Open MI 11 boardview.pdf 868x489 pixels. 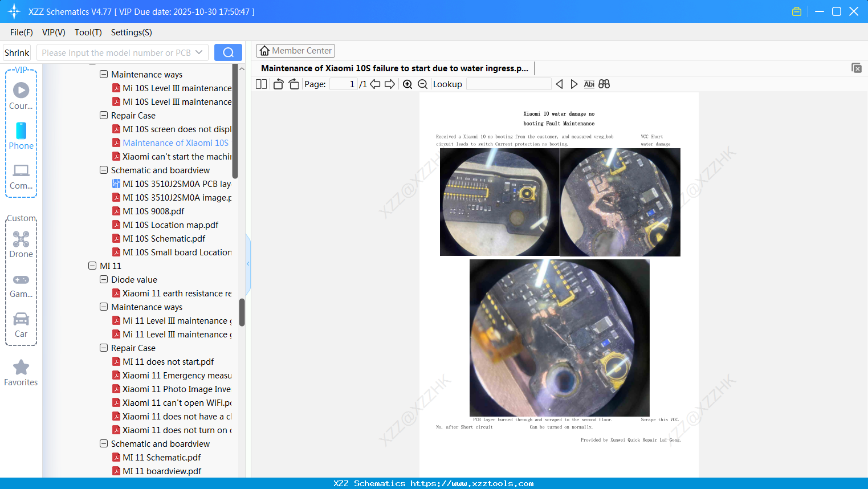click(x=157, y=471)
